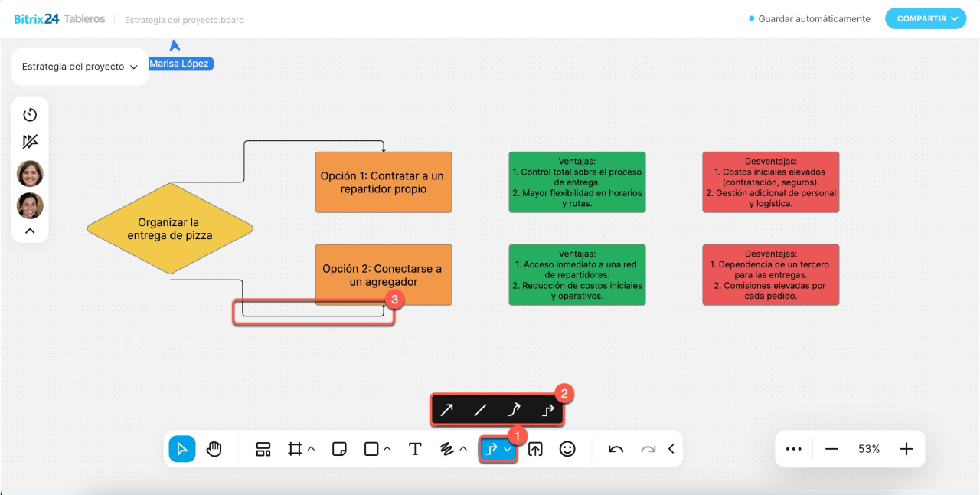Viewport: 980px width, 495px height.
Task: Collapse the participants list chevron
Action: 30,231
